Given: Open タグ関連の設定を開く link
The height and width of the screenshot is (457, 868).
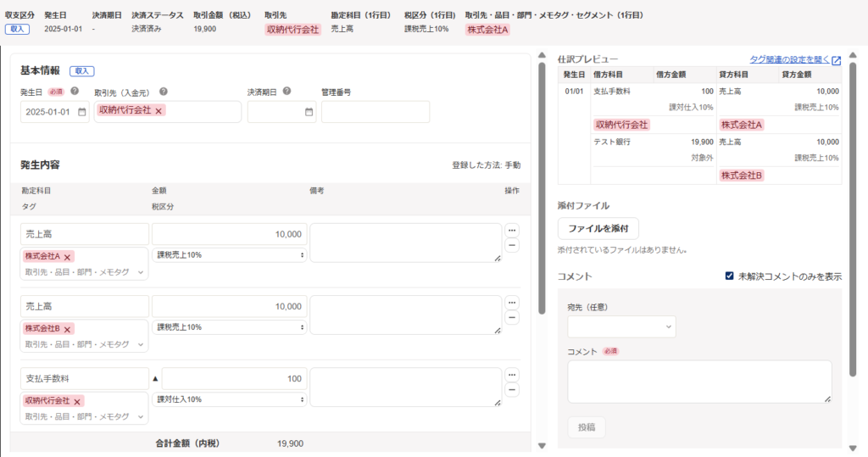Looking at the screenshot, I should 795,60.
